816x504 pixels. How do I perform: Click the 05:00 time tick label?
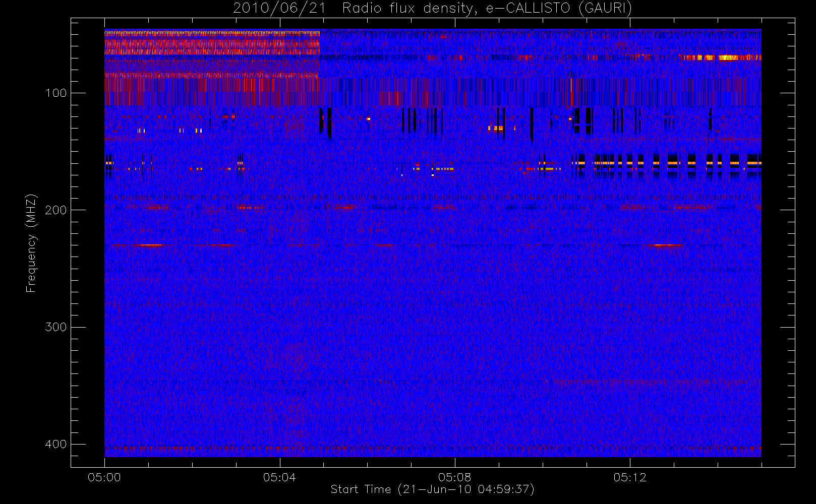click(x=104, y=477)
